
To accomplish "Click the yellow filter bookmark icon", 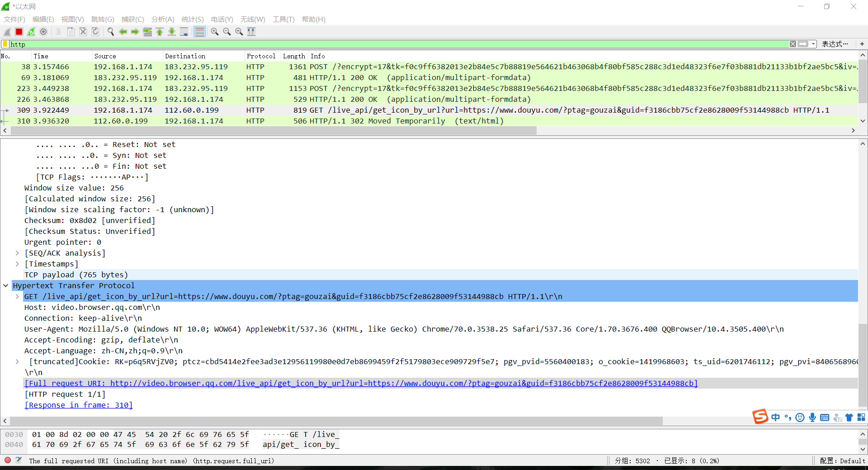I will tap(5, 44).
